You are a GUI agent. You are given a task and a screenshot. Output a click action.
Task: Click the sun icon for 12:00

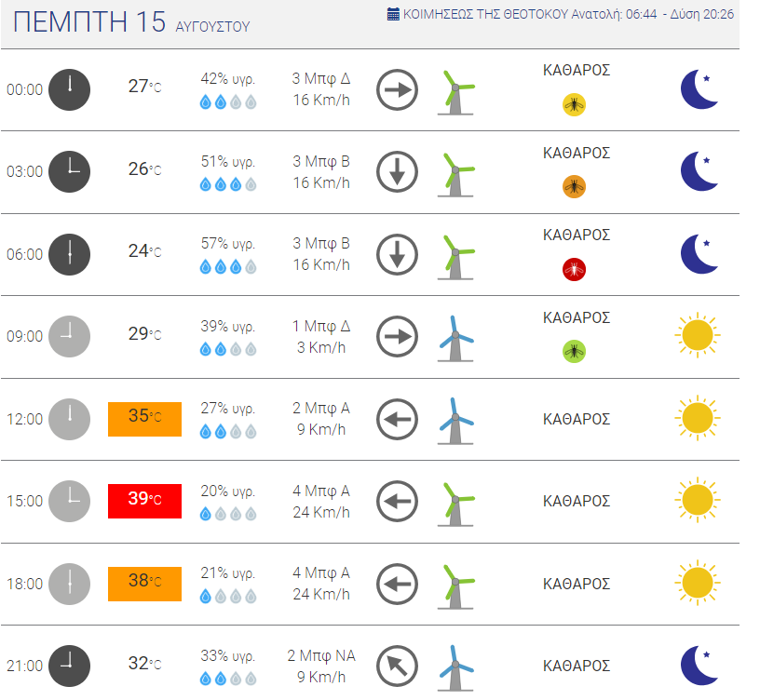(x=698, y=418)
